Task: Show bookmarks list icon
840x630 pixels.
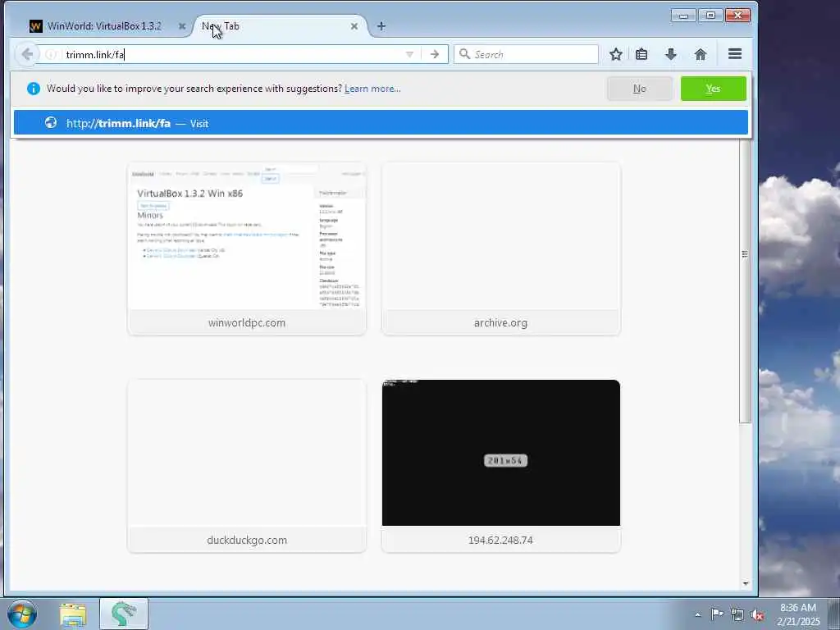Action: [641, 54]
